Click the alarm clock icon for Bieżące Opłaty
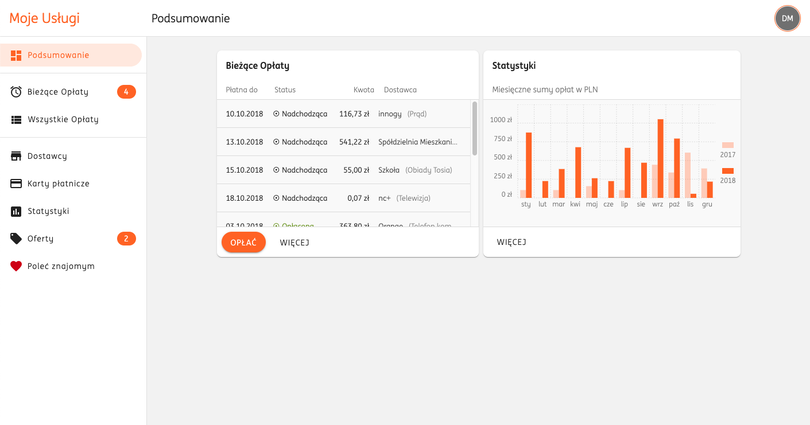Image resolution: width=810 pixels, height=425 pixels. coord(16,92)
